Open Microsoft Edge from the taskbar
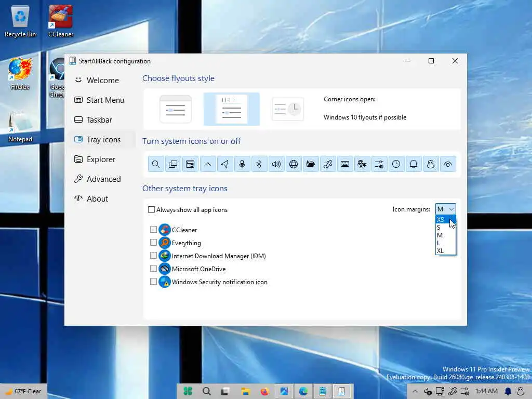The image size is (532, 399). point(303,391)
